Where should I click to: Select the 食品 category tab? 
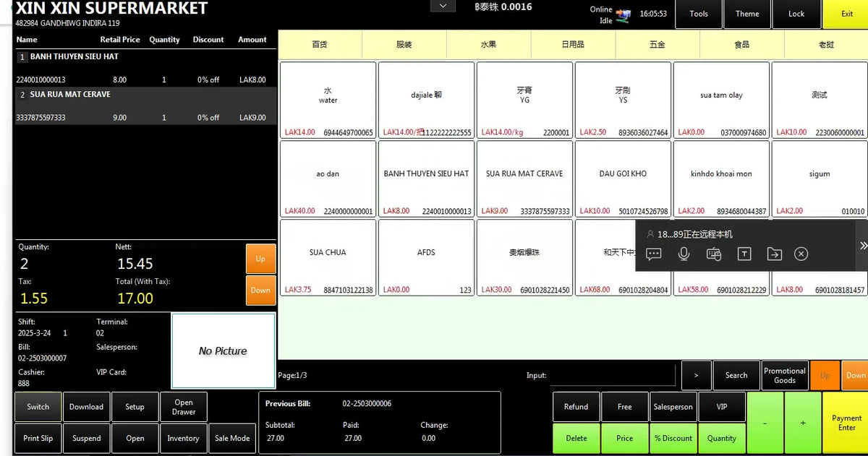click(x=742, y=45)
